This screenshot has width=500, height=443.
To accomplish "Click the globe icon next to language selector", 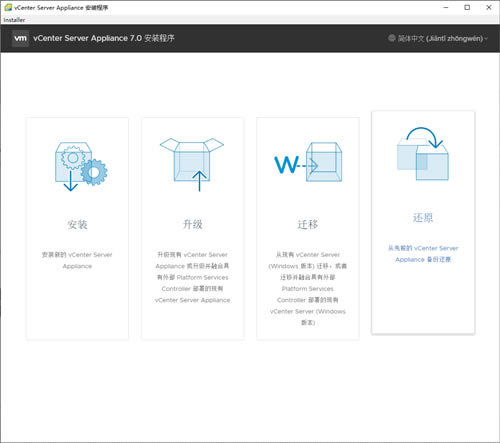I will pos(392,38).
